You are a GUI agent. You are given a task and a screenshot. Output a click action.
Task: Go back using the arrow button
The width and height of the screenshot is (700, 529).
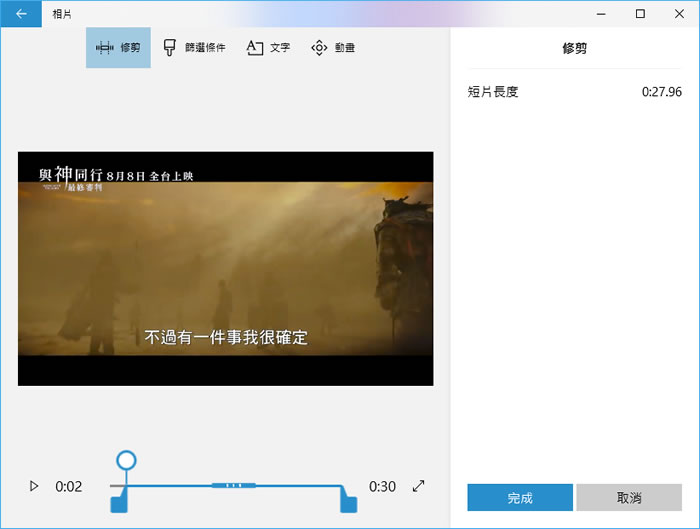coord(21,14)
